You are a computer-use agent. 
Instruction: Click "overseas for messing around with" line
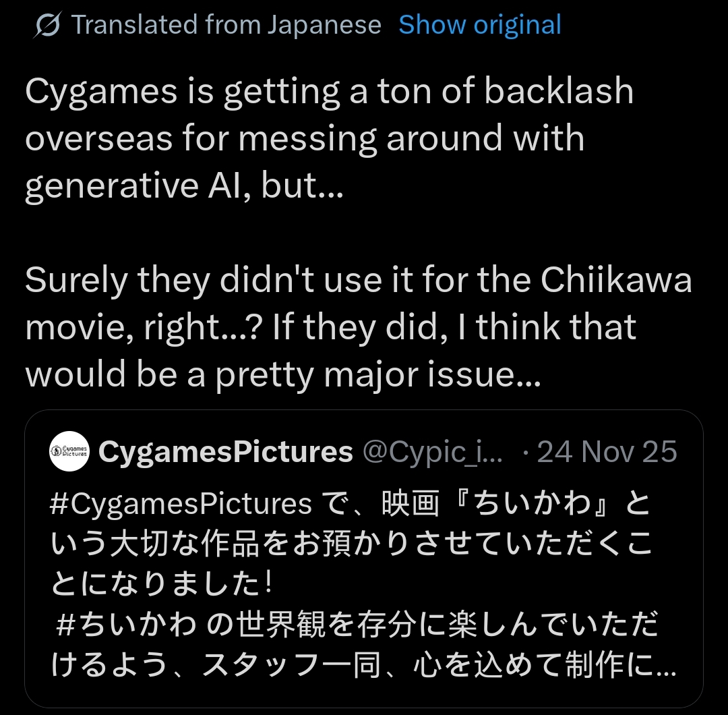(305, 138)
